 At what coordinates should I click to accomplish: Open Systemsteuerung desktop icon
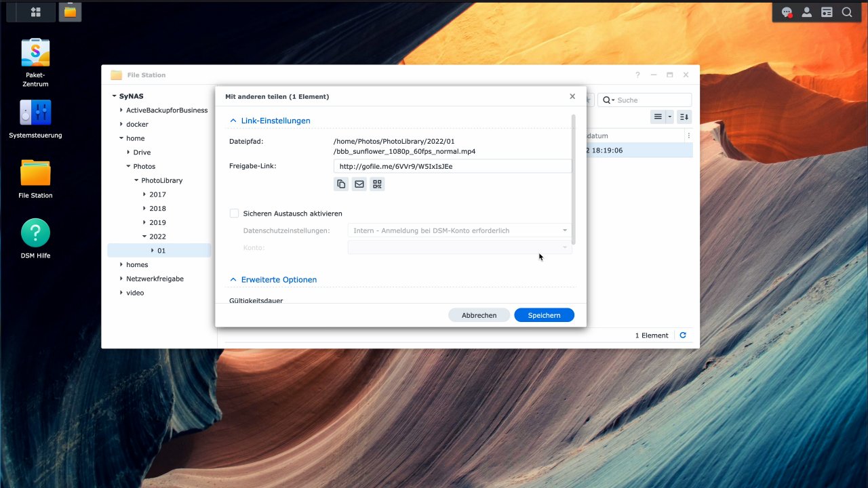pos(35,119)
